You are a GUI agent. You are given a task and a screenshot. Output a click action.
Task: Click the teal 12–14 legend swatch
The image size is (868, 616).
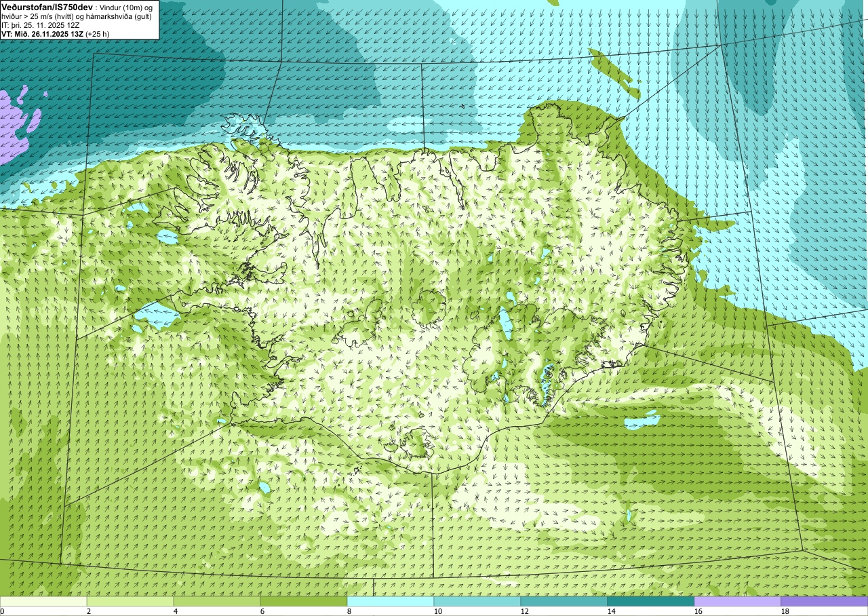point(564,601)
